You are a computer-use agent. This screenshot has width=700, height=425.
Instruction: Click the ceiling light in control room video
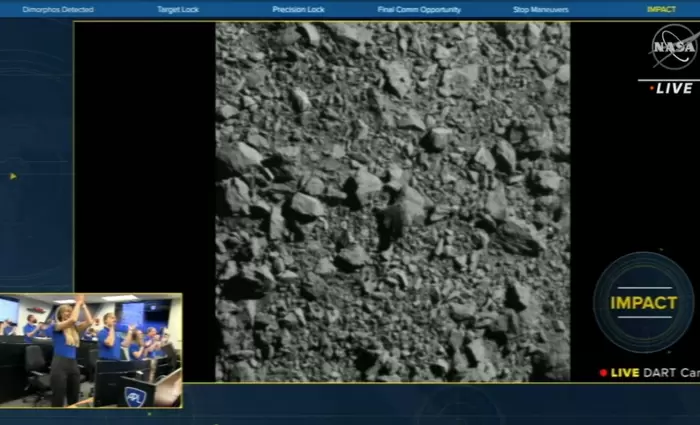119,298
